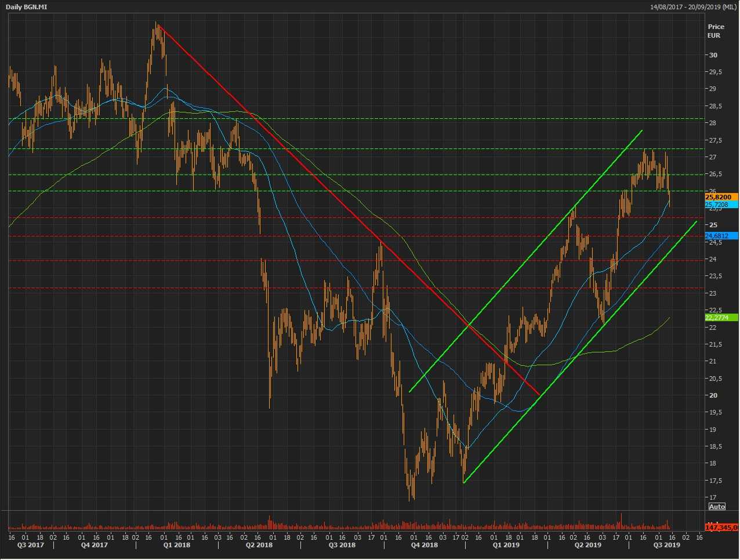The image size is (740, 560).
Task: Click the 27,5 price axis label
Action: 715,140
